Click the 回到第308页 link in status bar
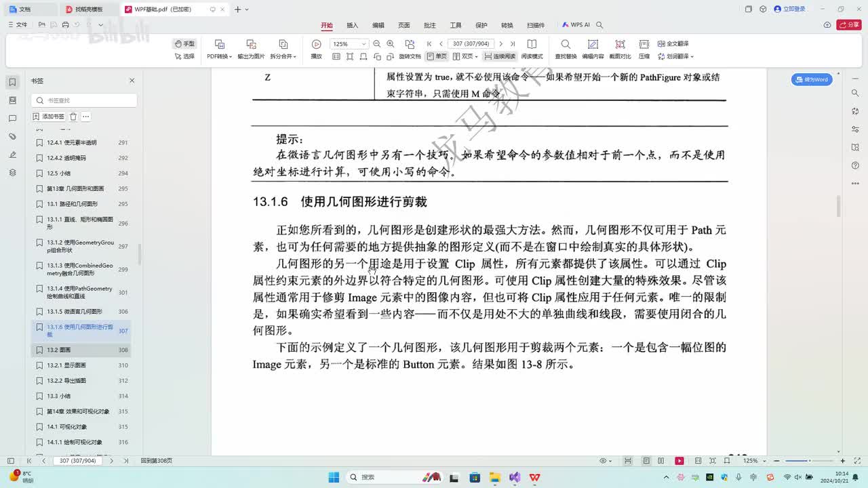 tap(157, 461)
